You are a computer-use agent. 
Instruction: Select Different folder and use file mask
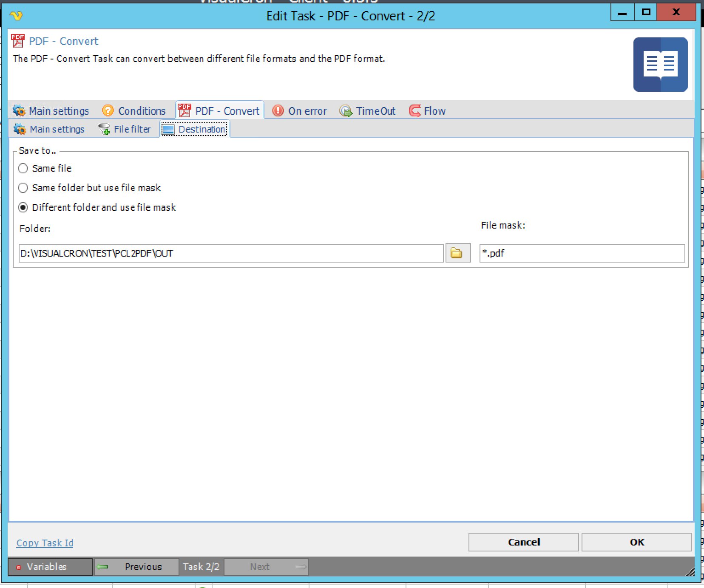pos(23,208)
